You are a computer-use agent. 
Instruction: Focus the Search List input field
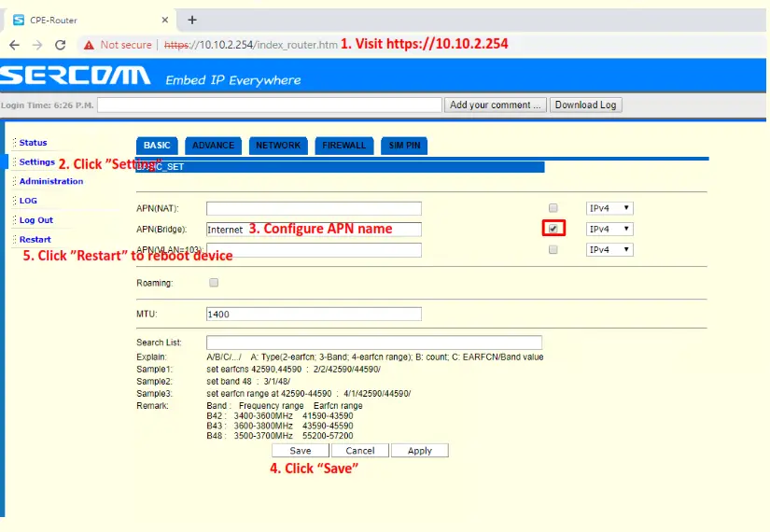(374, 343)
